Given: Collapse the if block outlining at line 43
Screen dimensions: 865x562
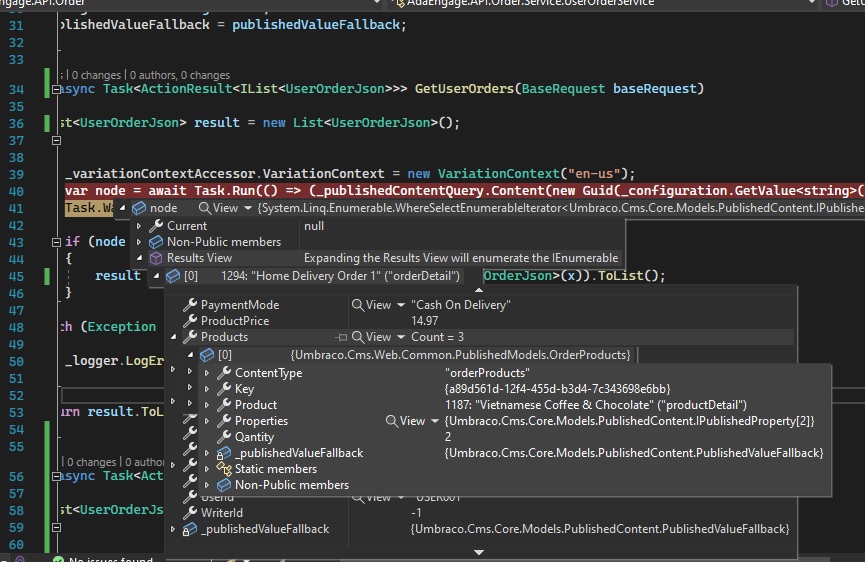Looking at the screenshot, I should 56,242.
